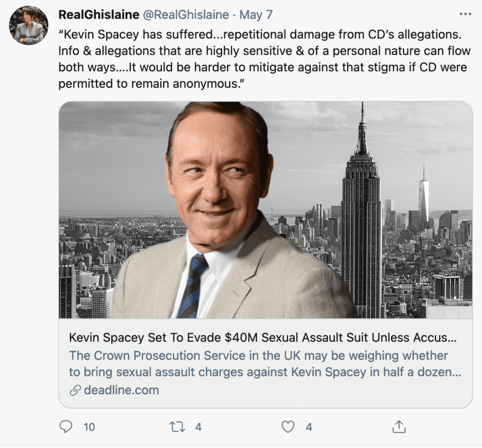Screen dimensions: 482x448
Task: Like the tweet with the heart icon
Action: click(288, 427)
